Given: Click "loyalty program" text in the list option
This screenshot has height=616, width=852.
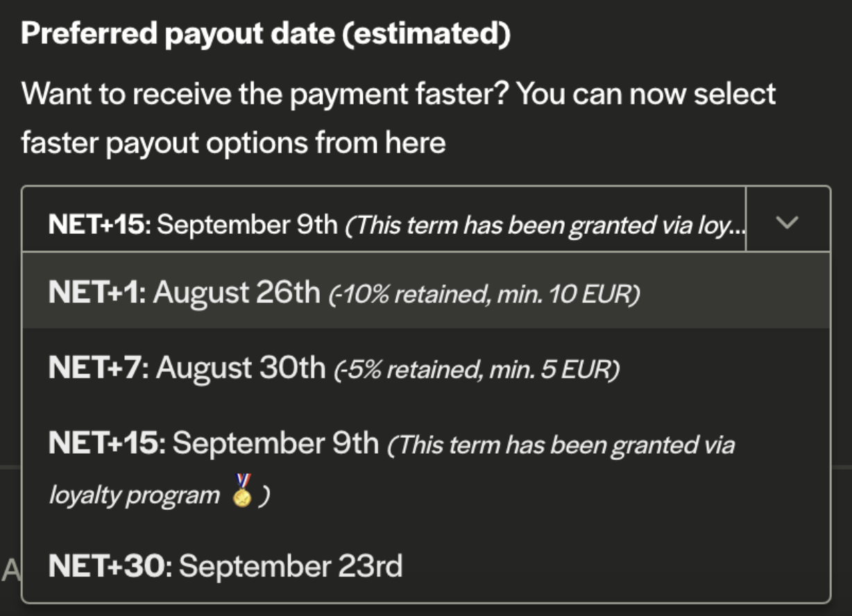Looking at the screenshot, I should coord(134,495).
